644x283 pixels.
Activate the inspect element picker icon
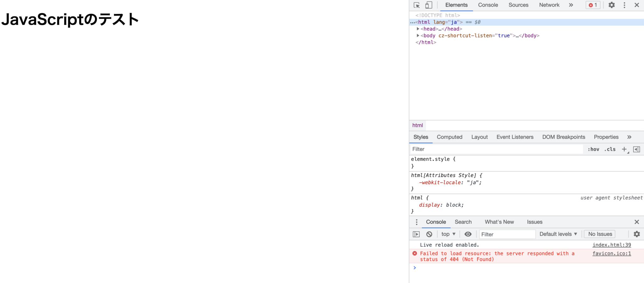pyautogui.click(x=417, y=5)
